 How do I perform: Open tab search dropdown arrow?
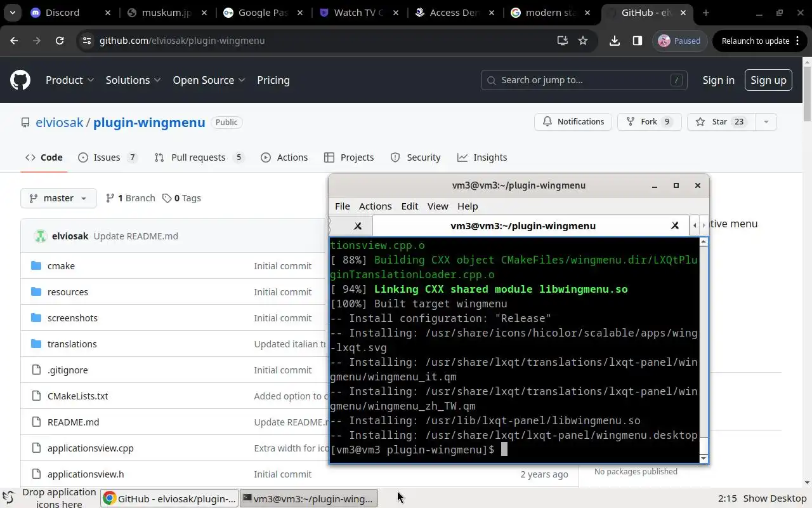pyautogui.click(x=13, y=13)
